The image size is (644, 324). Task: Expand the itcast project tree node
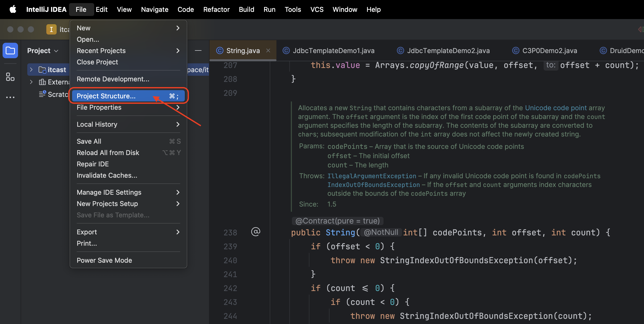pyautogui.click(x=31, y=70)
